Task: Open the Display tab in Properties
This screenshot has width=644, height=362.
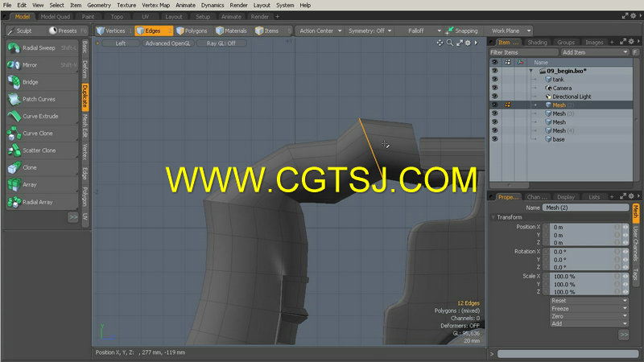Action: click(x=566, y=197)
